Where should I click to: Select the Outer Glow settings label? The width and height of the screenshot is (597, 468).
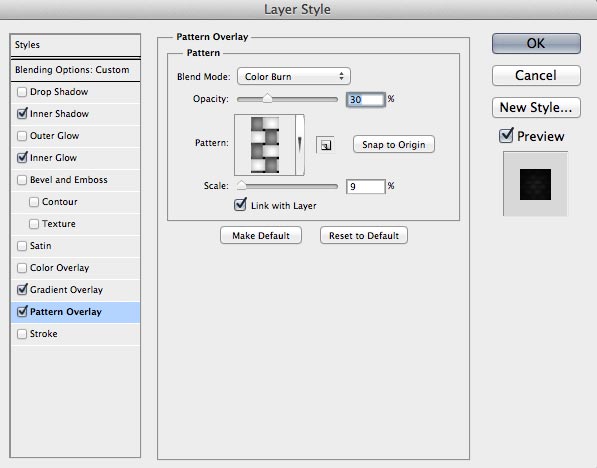[54, 136]
